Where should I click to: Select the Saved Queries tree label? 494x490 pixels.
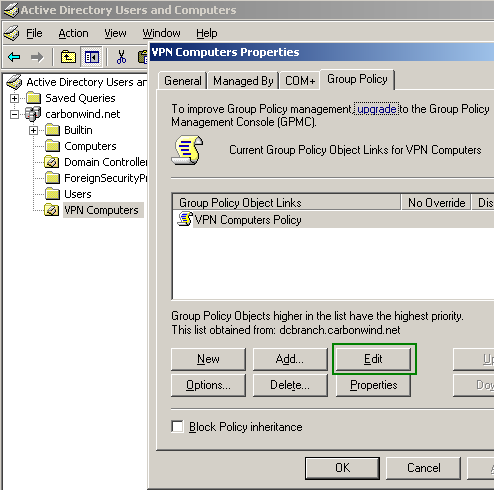coord(80,98)
